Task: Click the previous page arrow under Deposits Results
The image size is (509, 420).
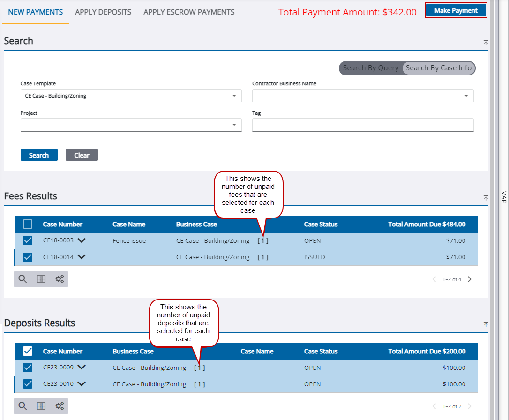Action: coord(434,406)
